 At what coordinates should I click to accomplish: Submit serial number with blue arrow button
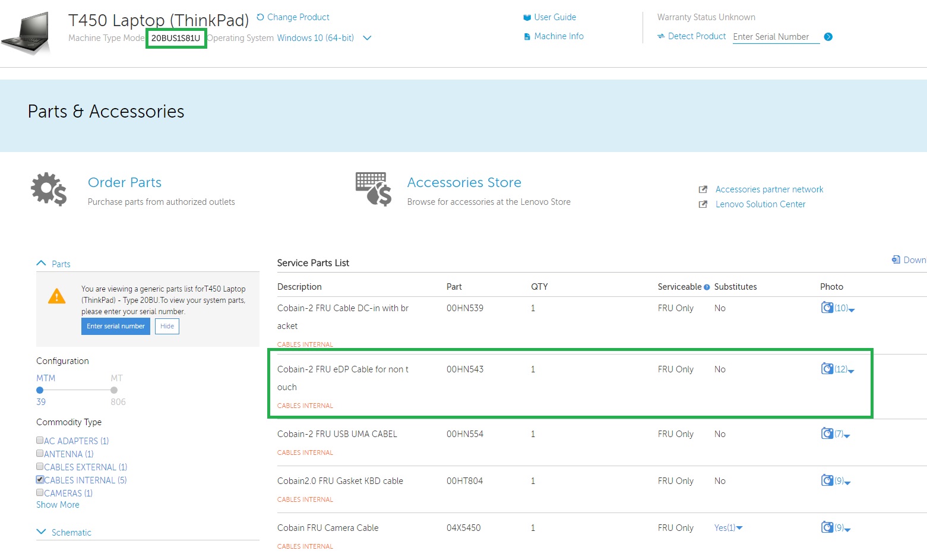(828, 37)
